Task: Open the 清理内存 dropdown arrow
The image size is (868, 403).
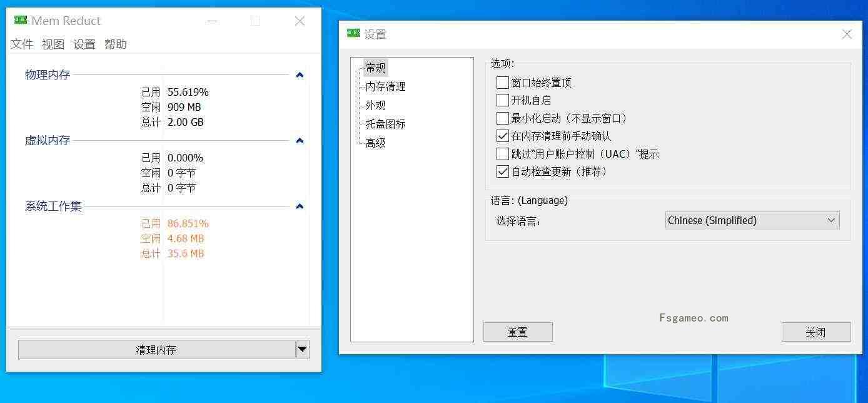Action: point(302,350)
